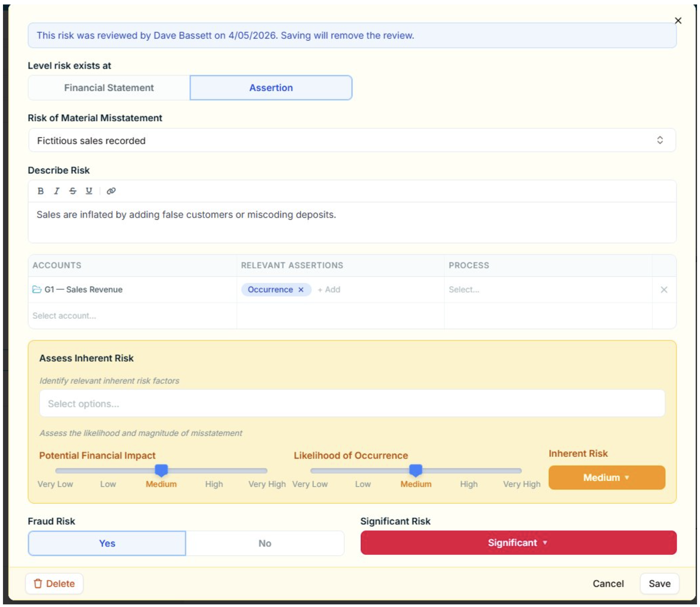Set Fraud Risk to Yes

(107, 543)
